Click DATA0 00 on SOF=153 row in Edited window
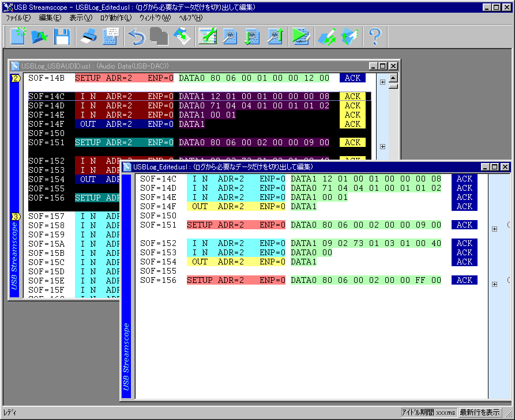The image size is (515, 420). click(x=311, y=253)
